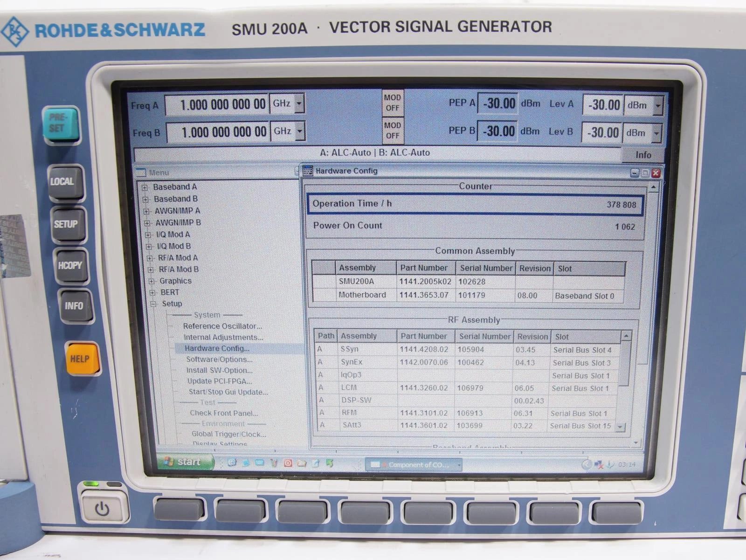Click the Freq A frequency field
The height and width of the screenshot is (560, 746).
click(217, 104)
